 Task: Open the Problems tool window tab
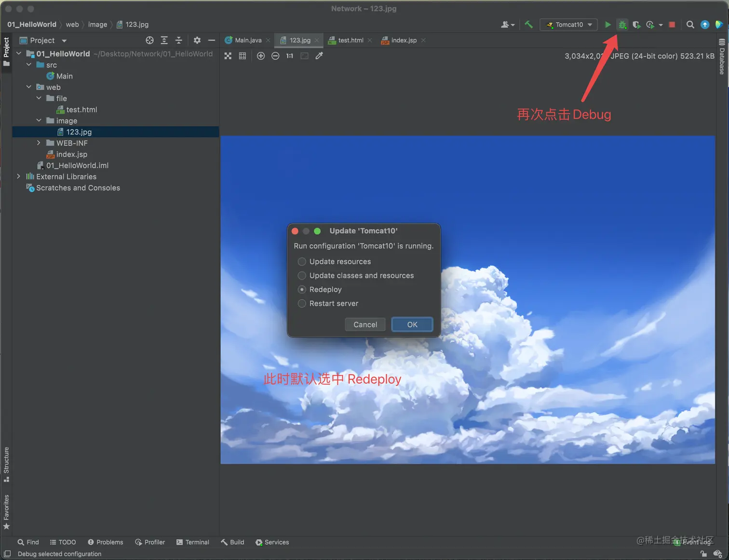105,542
